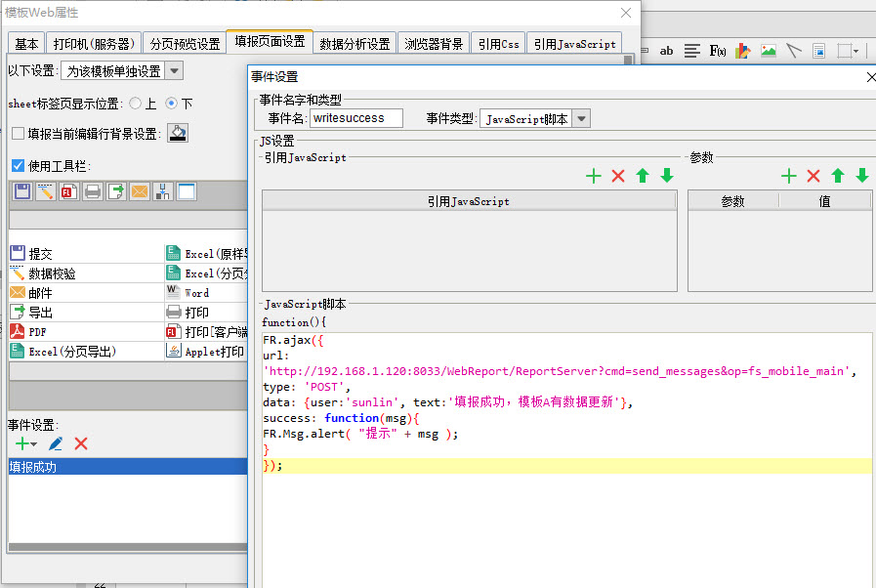Add a parameter with green plus
This screenshot has height=588, width=876.
(789, 176)
